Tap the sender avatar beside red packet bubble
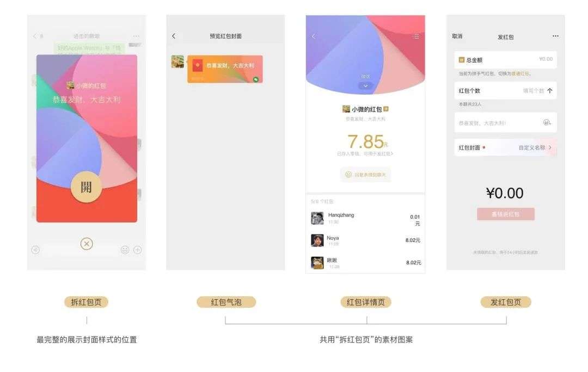588x372 pixels. (177, 62)
